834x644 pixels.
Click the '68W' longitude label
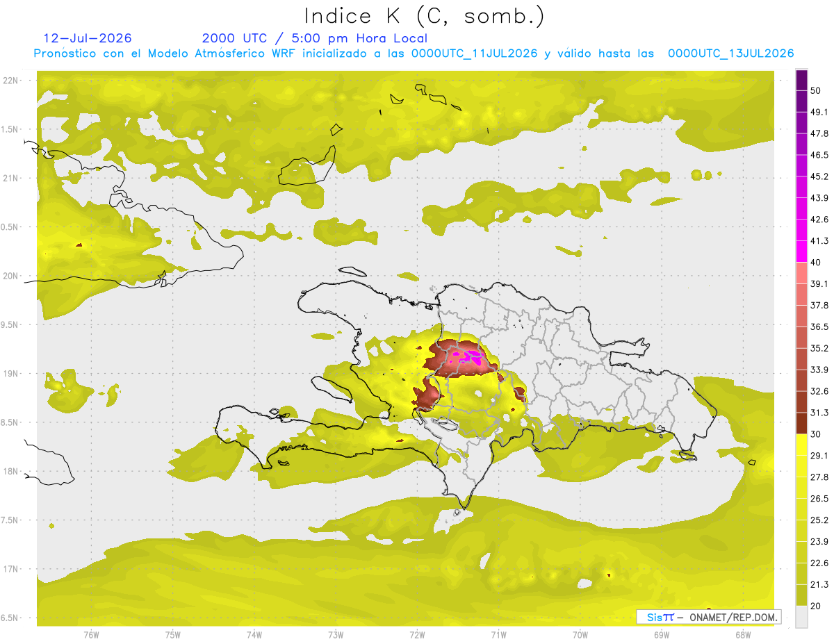(742, 635)
